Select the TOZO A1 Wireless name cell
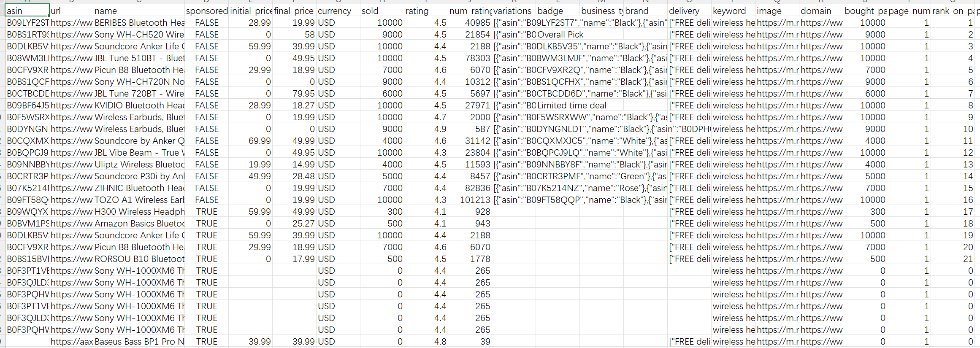The width and height of the screenshot is (980, 348). click(139, 200)
